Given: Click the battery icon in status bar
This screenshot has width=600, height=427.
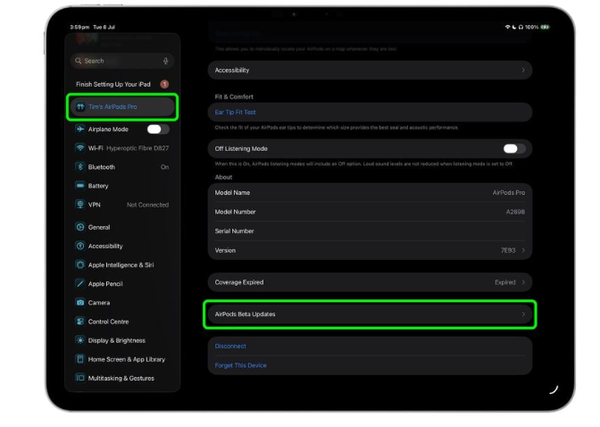Looking at the screenshot, I should coord(545,27).
